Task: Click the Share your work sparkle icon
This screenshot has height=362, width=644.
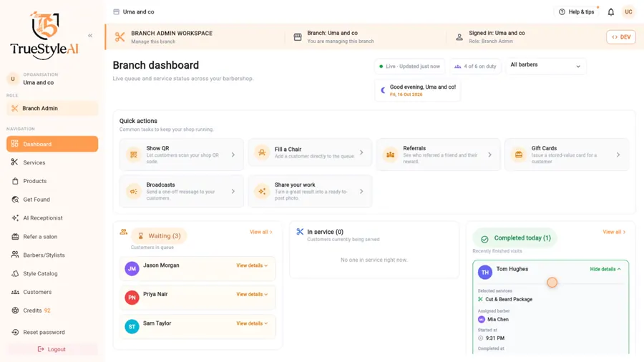Action: [262, 191]
